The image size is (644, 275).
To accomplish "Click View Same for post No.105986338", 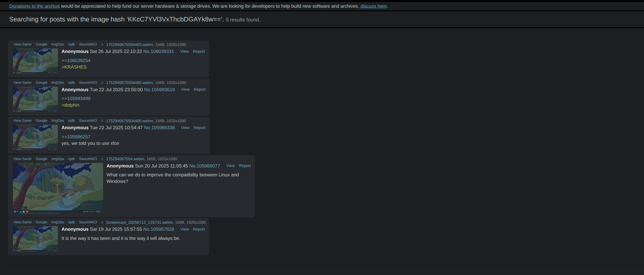I will coord(23,121).
